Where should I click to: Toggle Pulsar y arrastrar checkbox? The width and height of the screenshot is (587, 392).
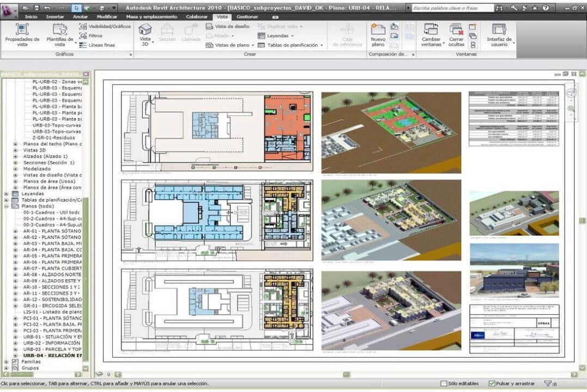pos(492,383)
